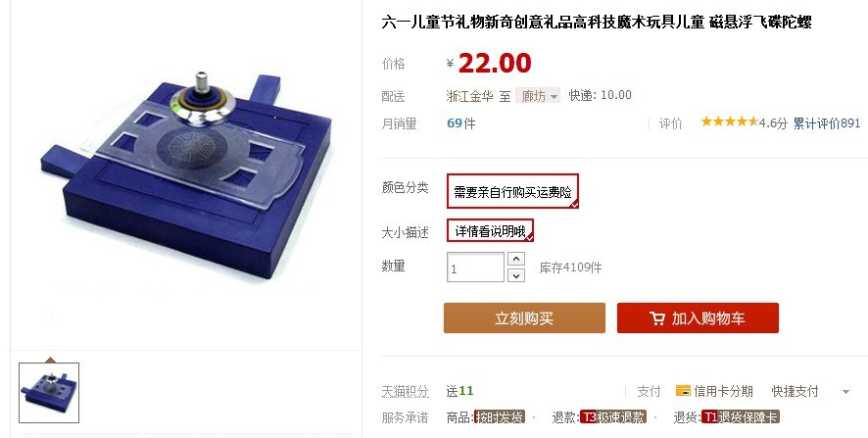Click the 按时发货 service badge

tap(500, 417)
